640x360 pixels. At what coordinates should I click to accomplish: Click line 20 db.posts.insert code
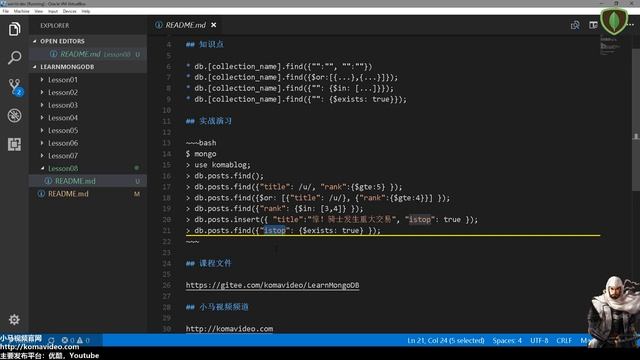tap(331, 220)
